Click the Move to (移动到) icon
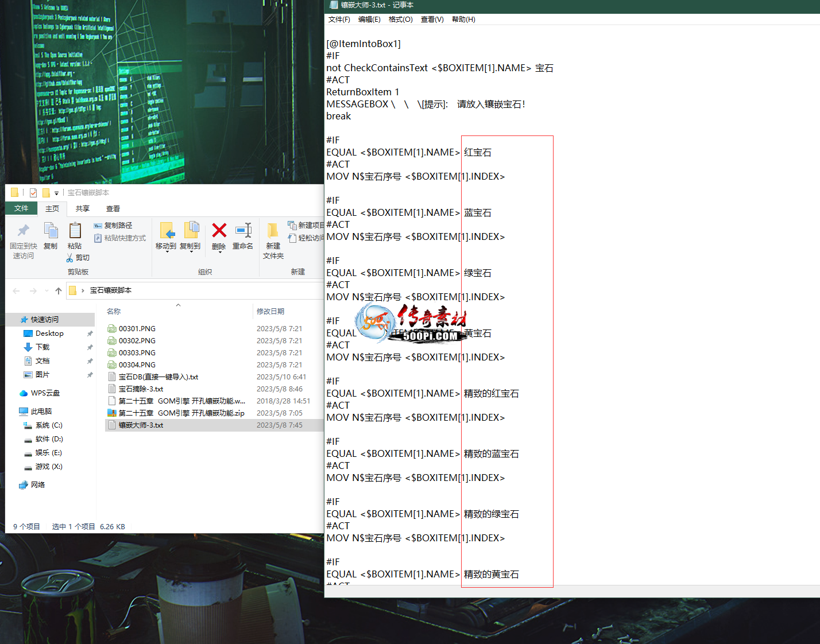Screen dimensions: 820x644 click(167, 230)
